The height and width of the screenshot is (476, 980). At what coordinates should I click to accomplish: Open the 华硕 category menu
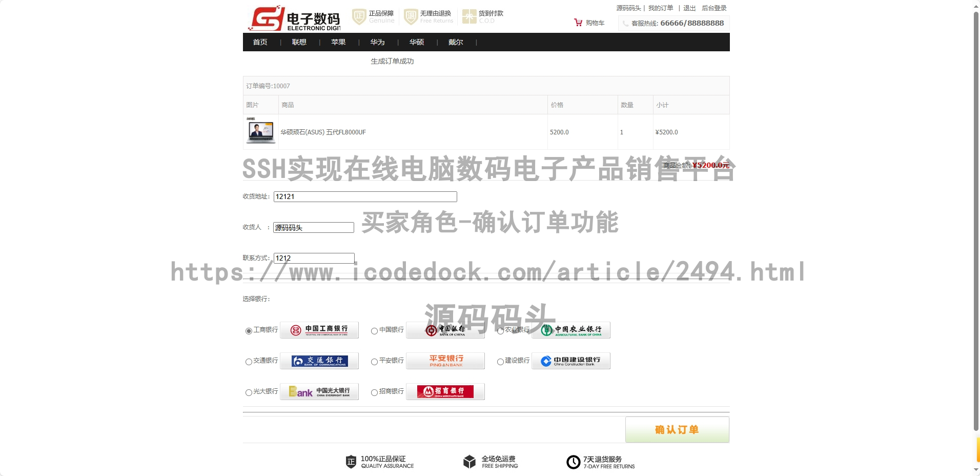(417, 42)
